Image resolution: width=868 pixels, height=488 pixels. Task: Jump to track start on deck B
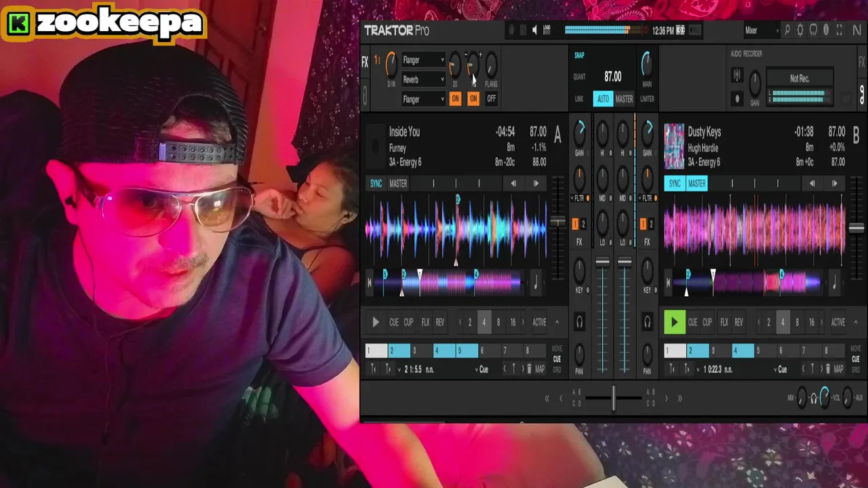click(x=668, y=283)
